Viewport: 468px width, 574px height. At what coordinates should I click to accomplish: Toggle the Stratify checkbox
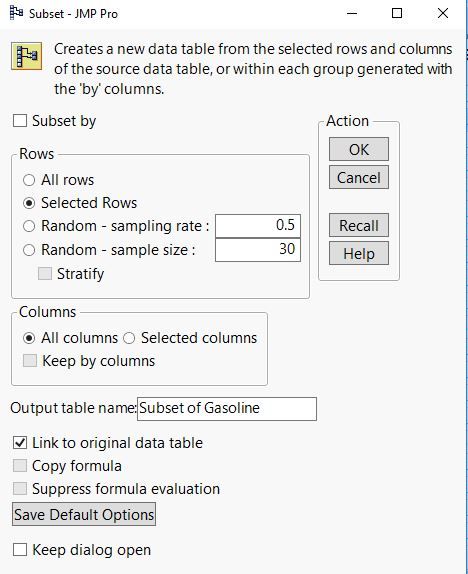tap(45, 274)
